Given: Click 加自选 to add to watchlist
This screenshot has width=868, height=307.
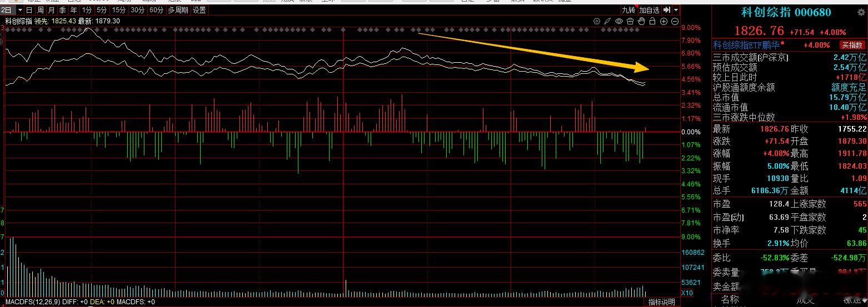Looking at the screenshot, I should pyautogui.click(x=649, y=10).
